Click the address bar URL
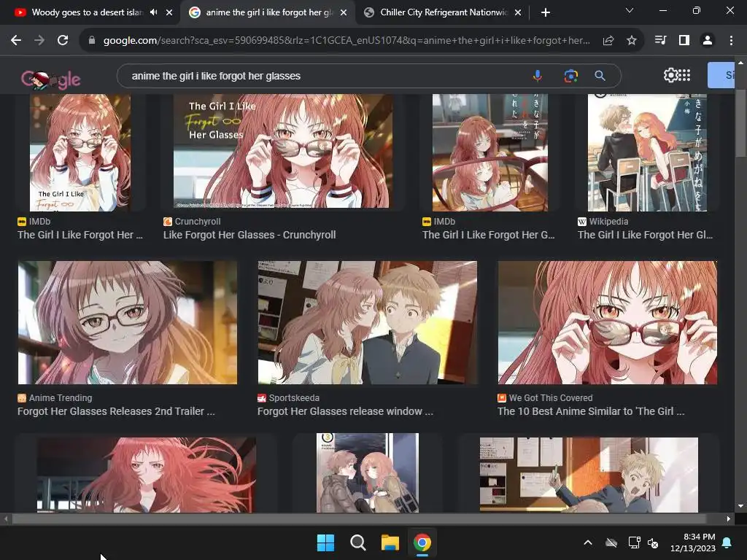 [x=347, y=41]
